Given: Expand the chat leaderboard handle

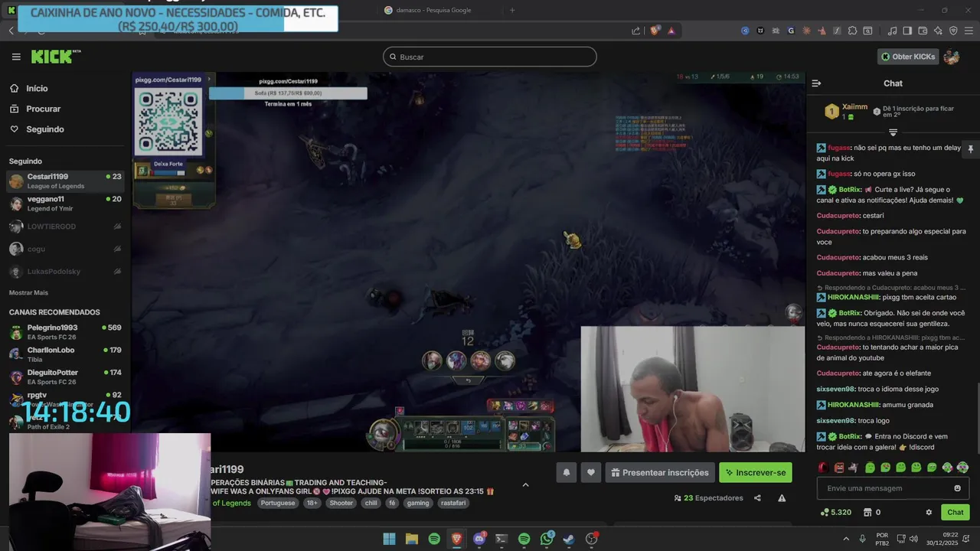Looking at the screenshot, I should 893,132.
